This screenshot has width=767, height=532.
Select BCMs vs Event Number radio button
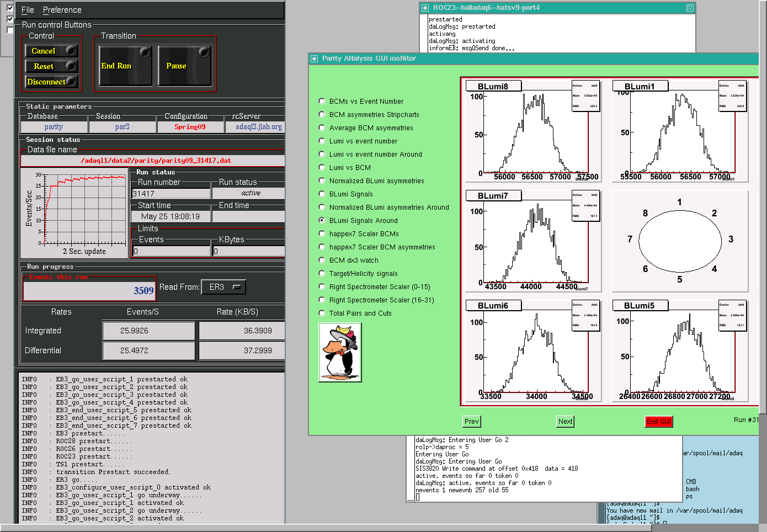[322, 101]
